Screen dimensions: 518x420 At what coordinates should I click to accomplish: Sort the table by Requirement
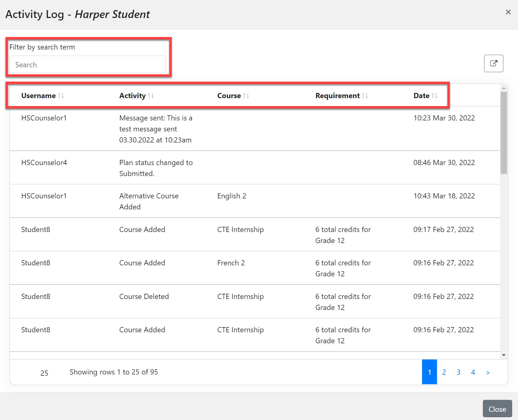point(365,96)
